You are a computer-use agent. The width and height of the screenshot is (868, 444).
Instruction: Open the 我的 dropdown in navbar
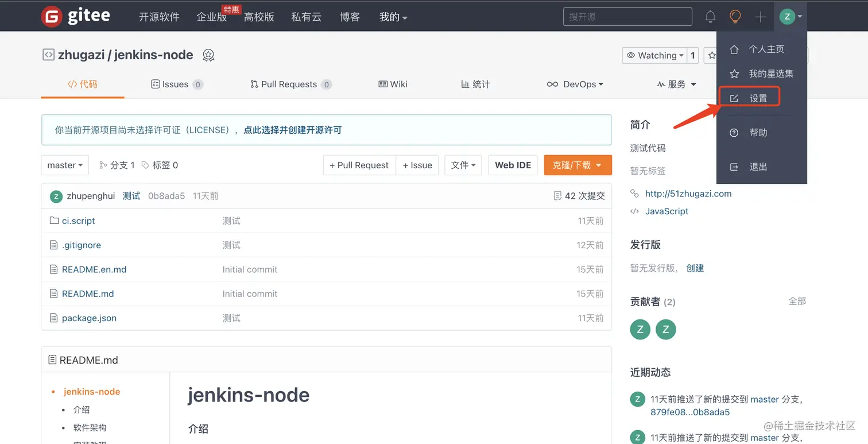pos(393,17)
